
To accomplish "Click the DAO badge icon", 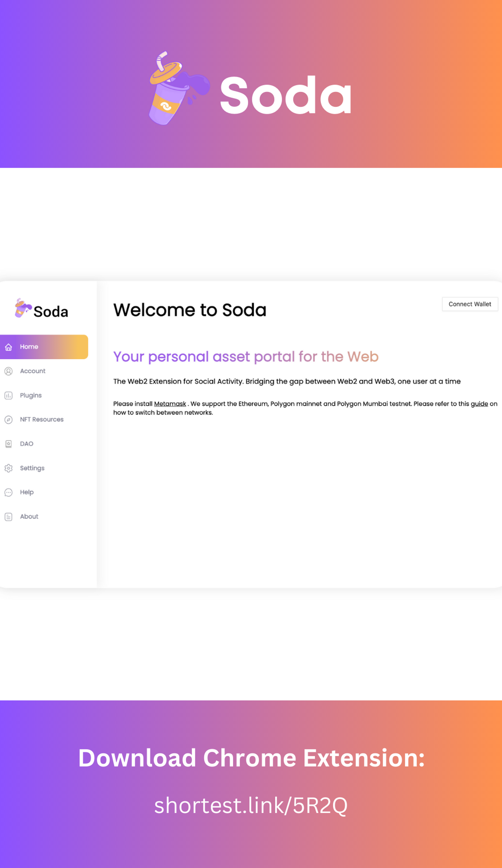I will (x=8, y=444).
